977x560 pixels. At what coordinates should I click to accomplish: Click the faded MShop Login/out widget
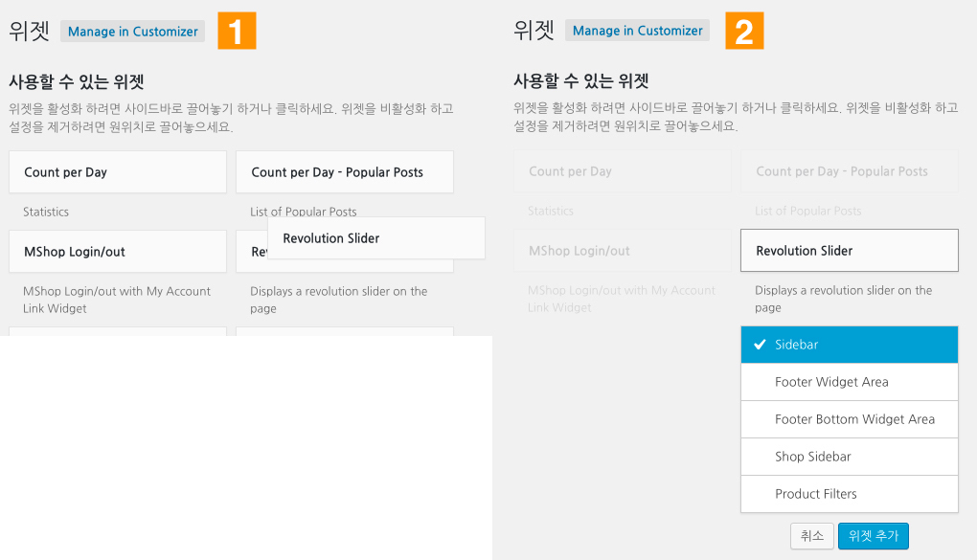click(x=623, y=251)
